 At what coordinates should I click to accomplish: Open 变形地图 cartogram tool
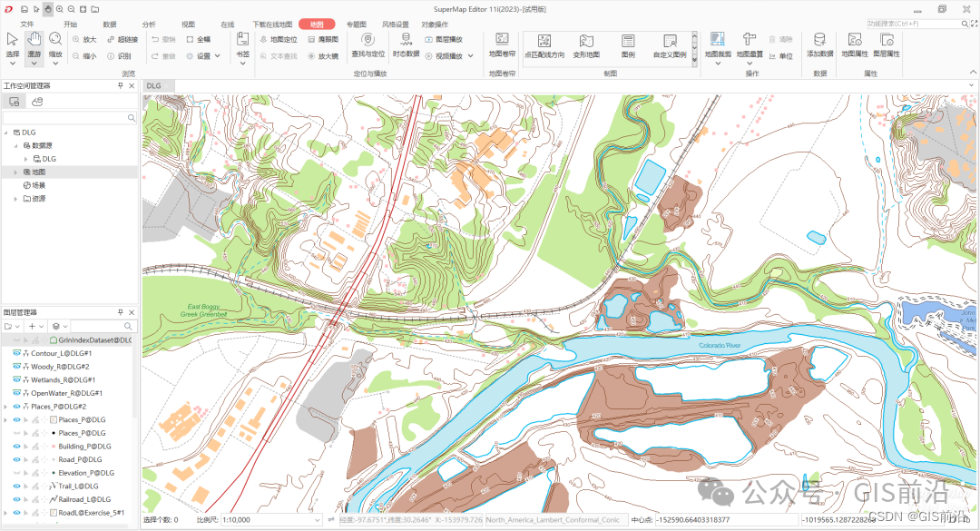586,47
